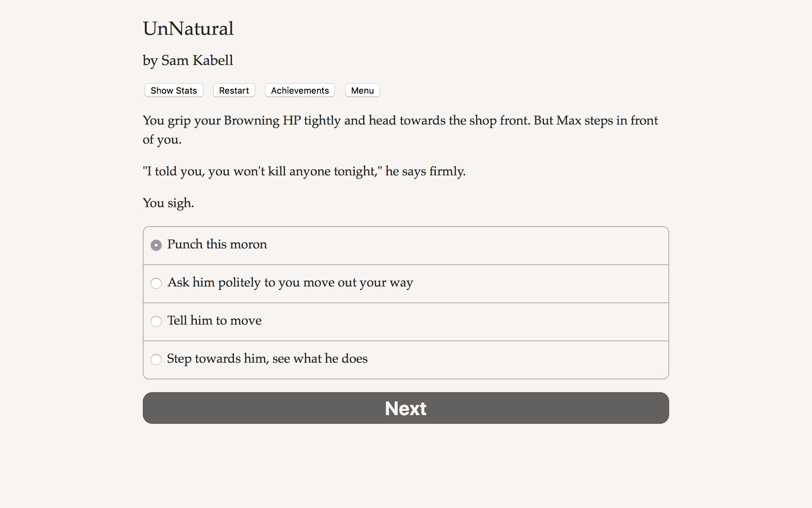Click the empty radio circle beside "Tell him to move"

pos(156,321)
